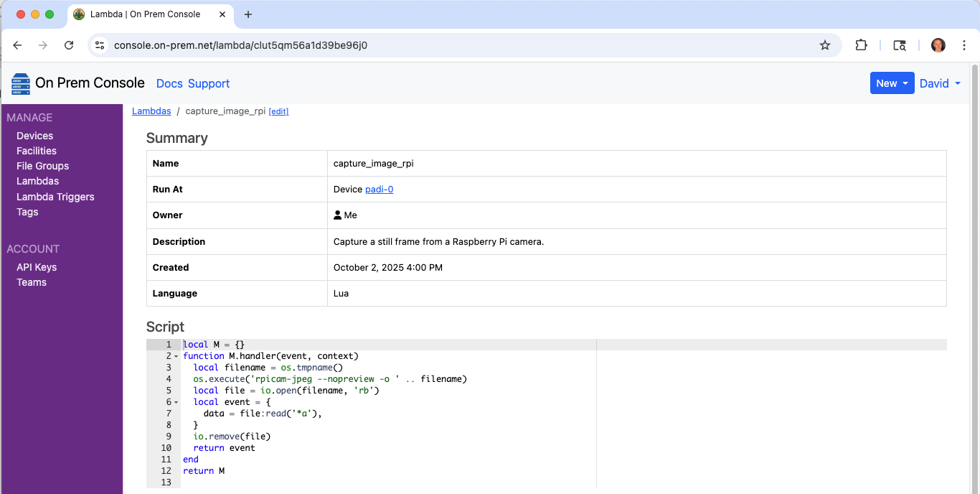Click the site information icon in the address bar
Viewport: 980px width, 494px height.
point(100,45)
